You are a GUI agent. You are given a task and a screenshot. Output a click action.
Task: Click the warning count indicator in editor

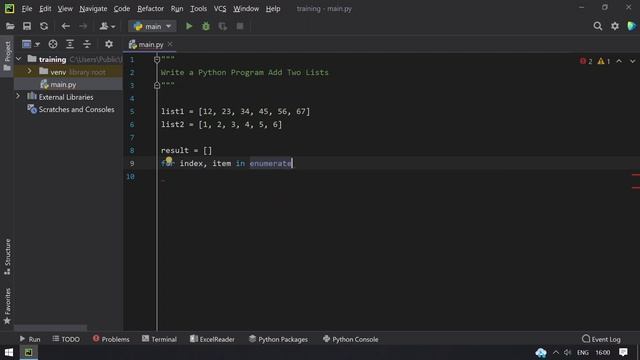604,61
